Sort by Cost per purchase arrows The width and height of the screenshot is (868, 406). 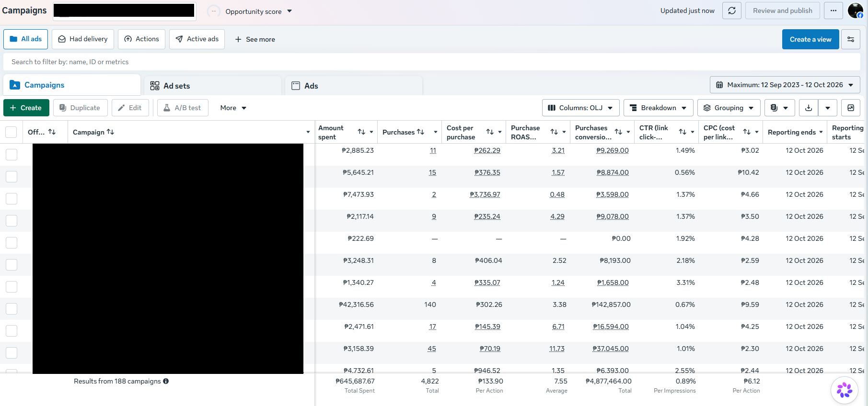490,132
